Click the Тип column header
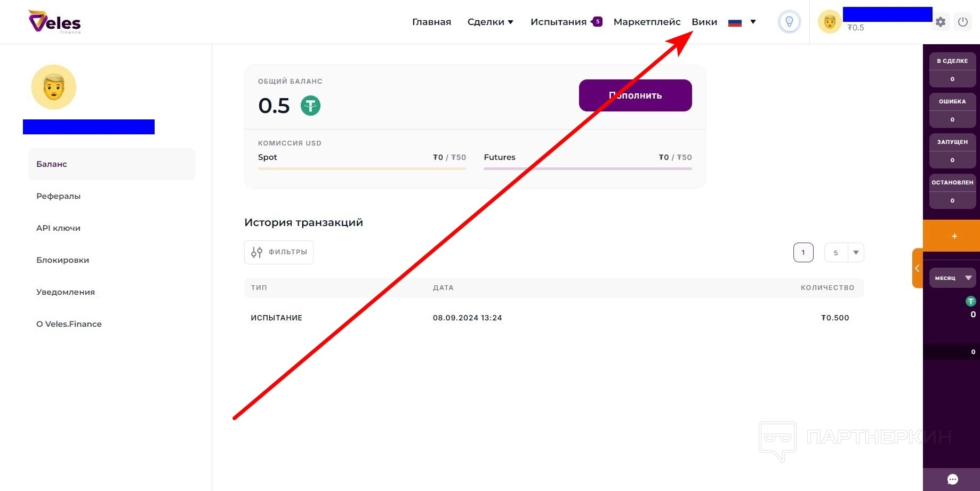 [259, 288]
